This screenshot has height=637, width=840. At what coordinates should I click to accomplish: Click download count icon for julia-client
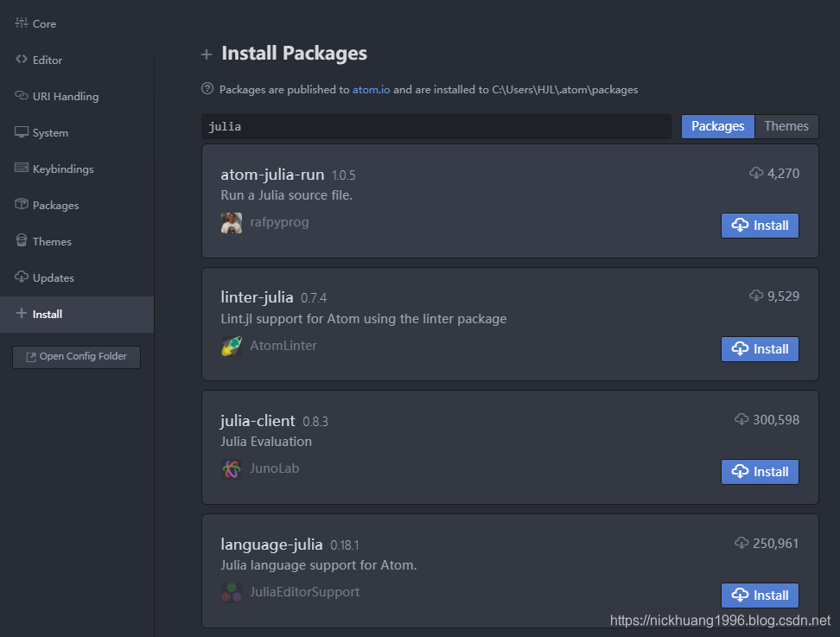coord(741,419)
